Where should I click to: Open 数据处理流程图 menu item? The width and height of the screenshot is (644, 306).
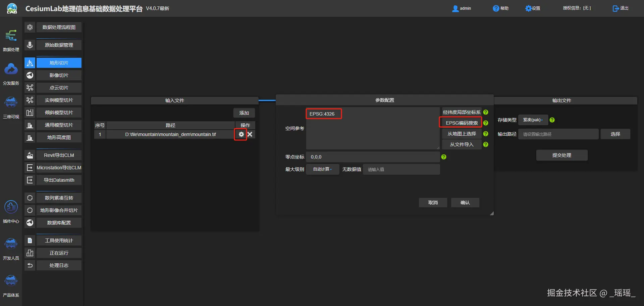59,27
